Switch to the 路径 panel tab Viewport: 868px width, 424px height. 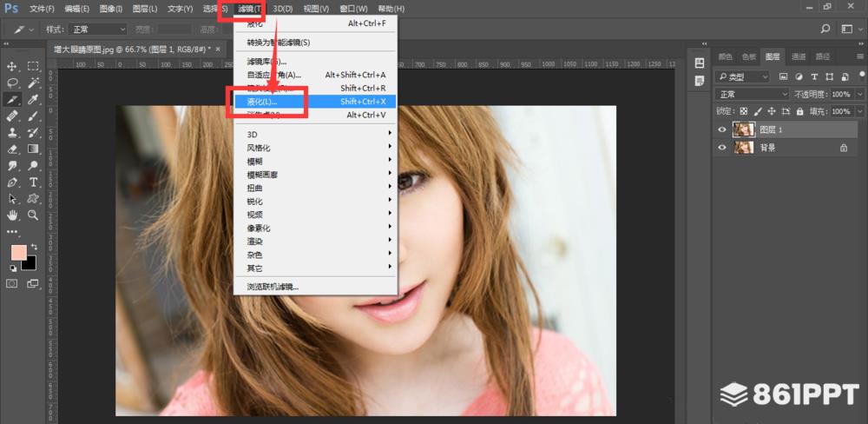823,56
